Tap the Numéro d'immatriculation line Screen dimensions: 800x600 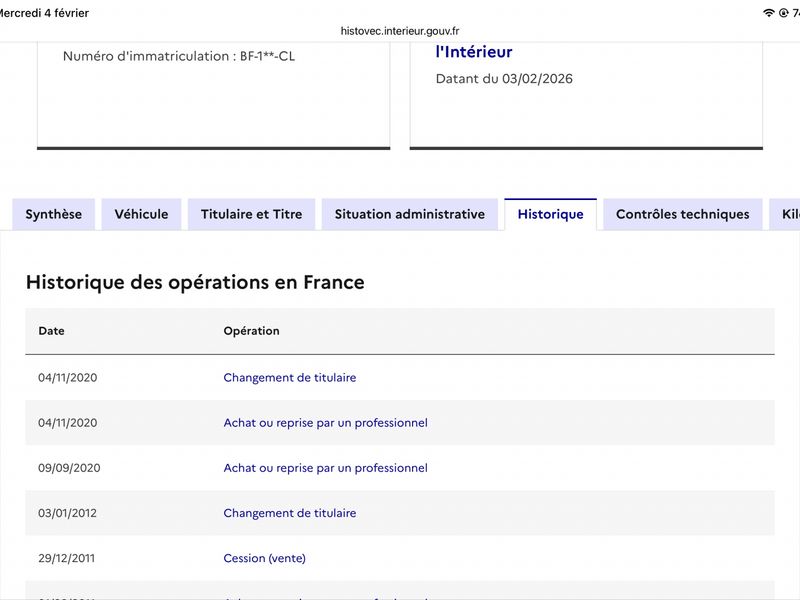tap(179, 56)
